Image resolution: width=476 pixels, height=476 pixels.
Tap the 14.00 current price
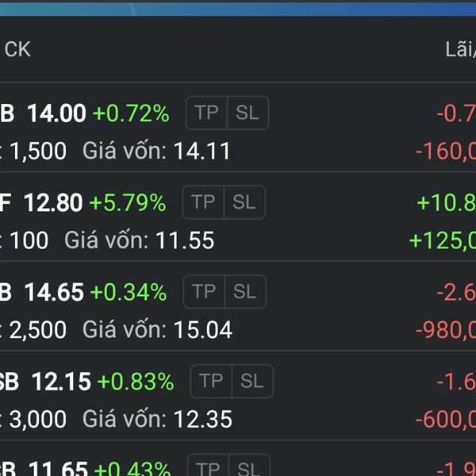(x=56, y=114)
